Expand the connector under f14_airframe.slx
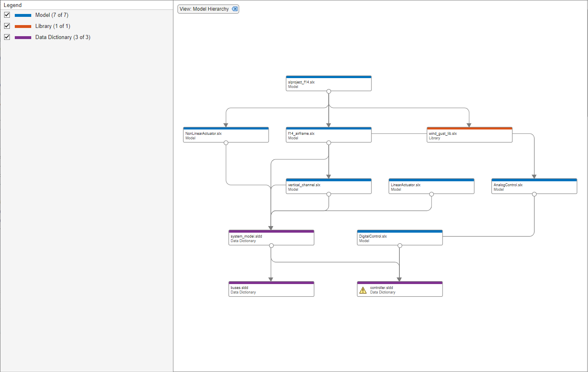The height and width of the screenshot is (372, 588). pyautogui.click(x=328, y=143)
